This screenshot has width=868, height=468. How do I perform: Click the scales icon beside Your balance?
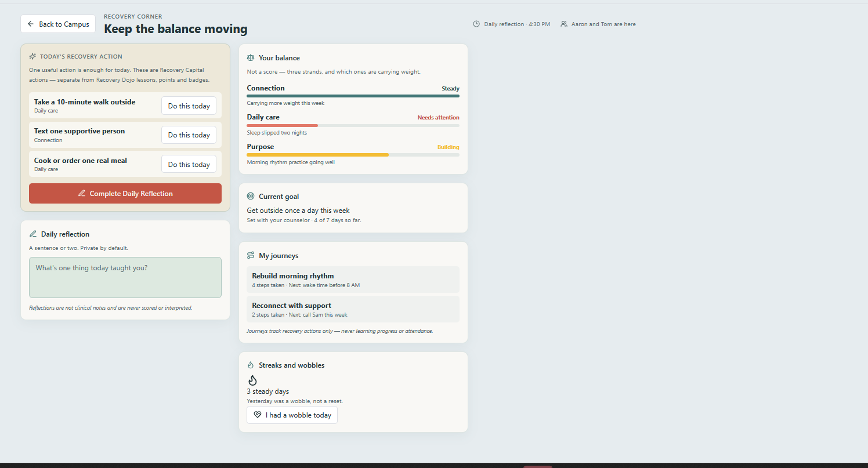point(251,58)
